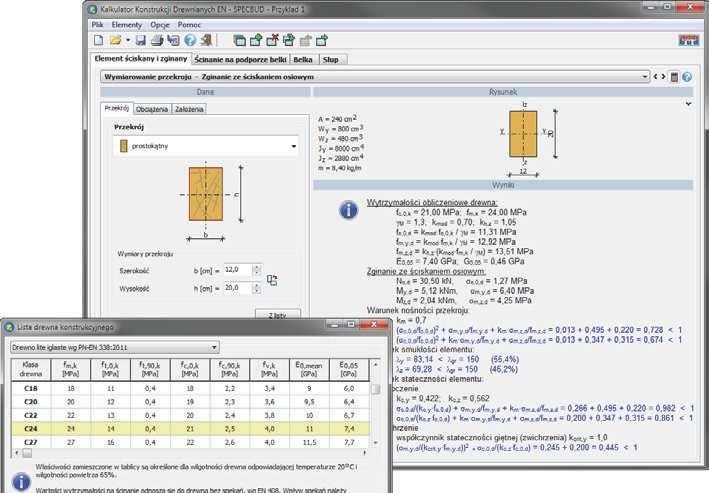Screen dimensions: 709x493
Task: Open help with the blue question mark toolbar icon
Action: pyautogui.click(x=190, y=40)
